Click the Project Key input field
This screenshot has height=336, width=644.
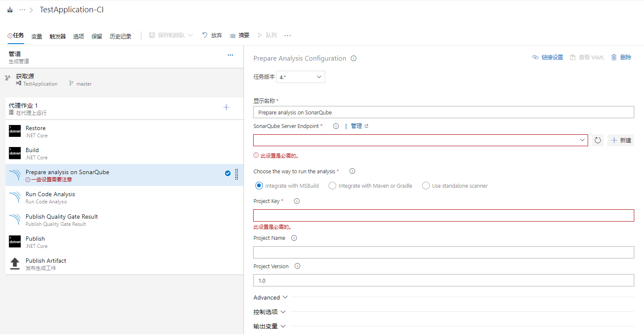444,215
